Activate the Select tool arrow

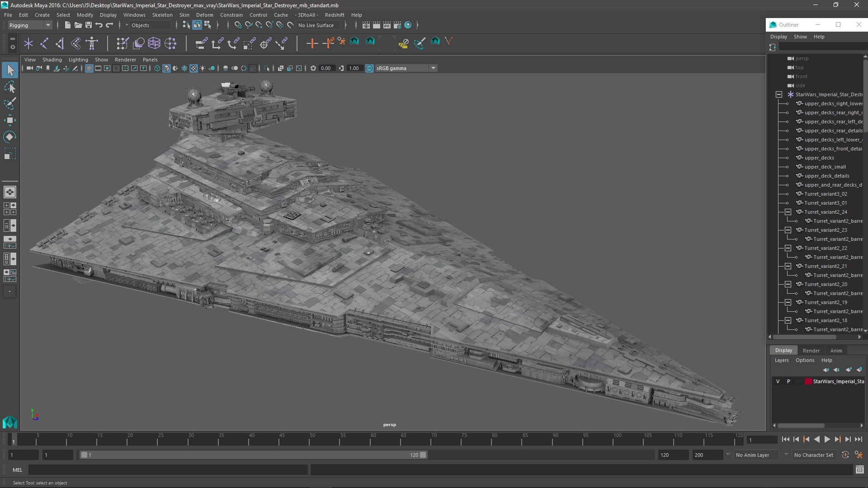coord(10,70)
